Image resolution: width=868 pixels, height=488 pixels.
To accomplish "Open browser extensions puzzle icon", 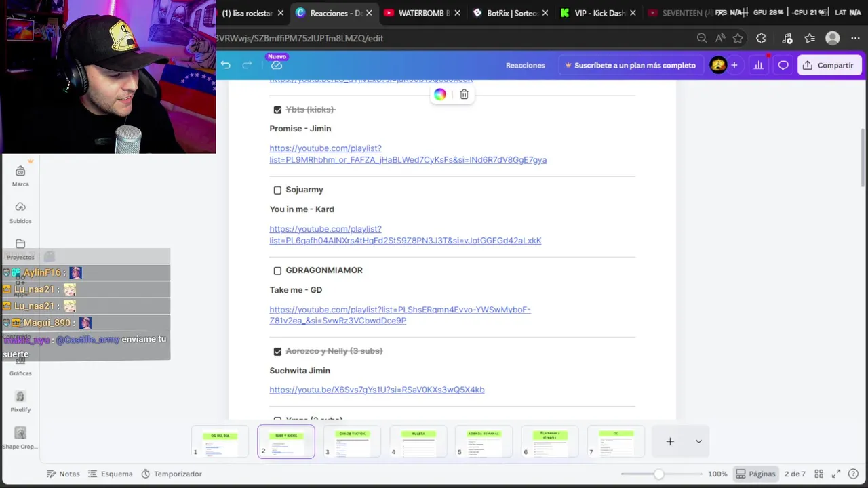I will (761, 38).
